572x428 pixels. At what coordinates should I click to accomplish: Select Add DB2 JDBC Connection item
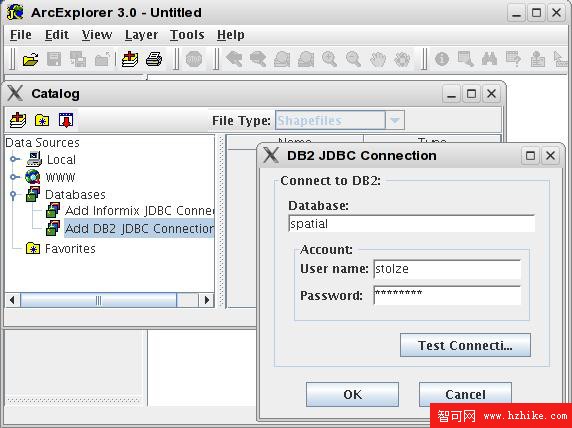point(139,228)
